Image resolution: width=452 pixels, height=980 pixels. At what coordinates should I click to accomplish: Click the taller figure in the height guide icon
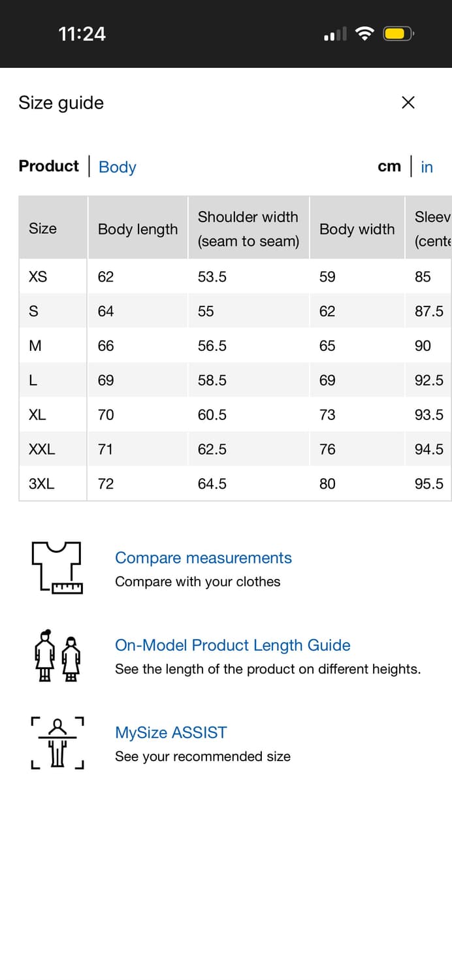coord(44,657)
